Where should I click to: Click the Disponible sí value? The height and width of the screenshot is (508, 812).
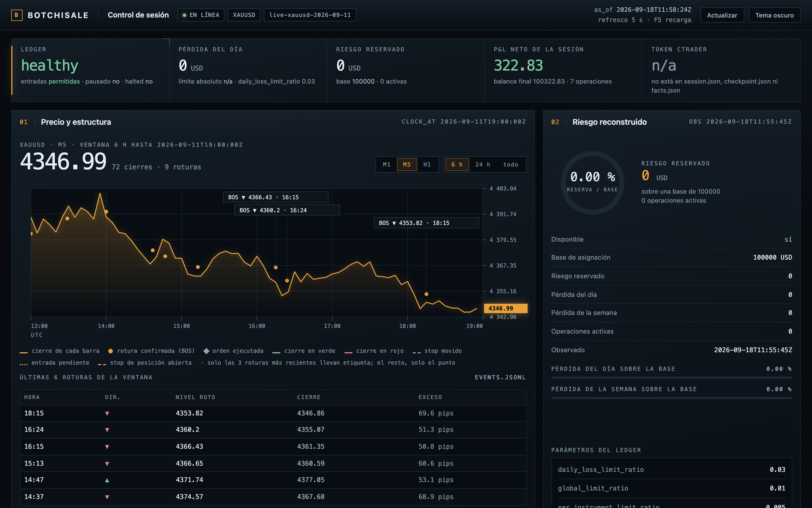coord(788,239)
